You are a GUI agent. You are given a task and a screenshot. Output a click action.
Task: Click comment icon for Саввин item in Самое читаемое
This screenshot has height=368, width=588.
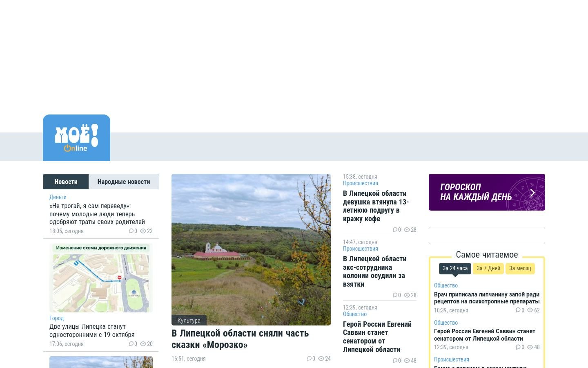pyautogui.click(x=518, y=347)
